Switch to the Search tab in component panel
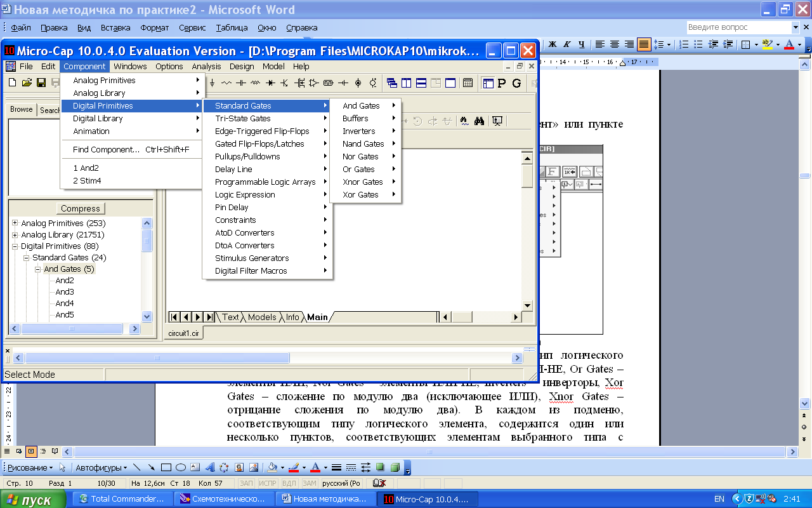812x508 pixels. click(x=49, y=110)
